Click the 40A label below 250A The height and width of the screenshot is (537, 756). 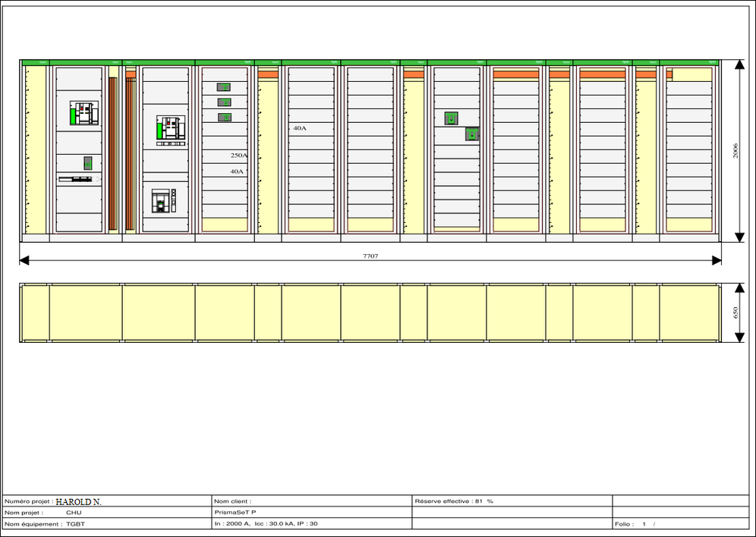[x=237, y=172]
